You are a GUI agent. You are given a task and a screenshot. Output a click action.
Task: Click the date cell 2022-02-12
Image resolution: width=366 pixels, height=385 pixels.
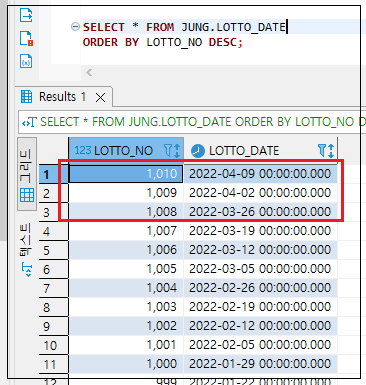click(x=260, y=326)
